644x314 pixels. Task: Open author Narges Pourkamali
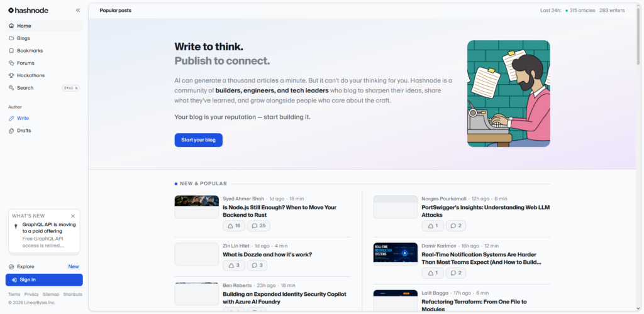[x=444, y=199]
